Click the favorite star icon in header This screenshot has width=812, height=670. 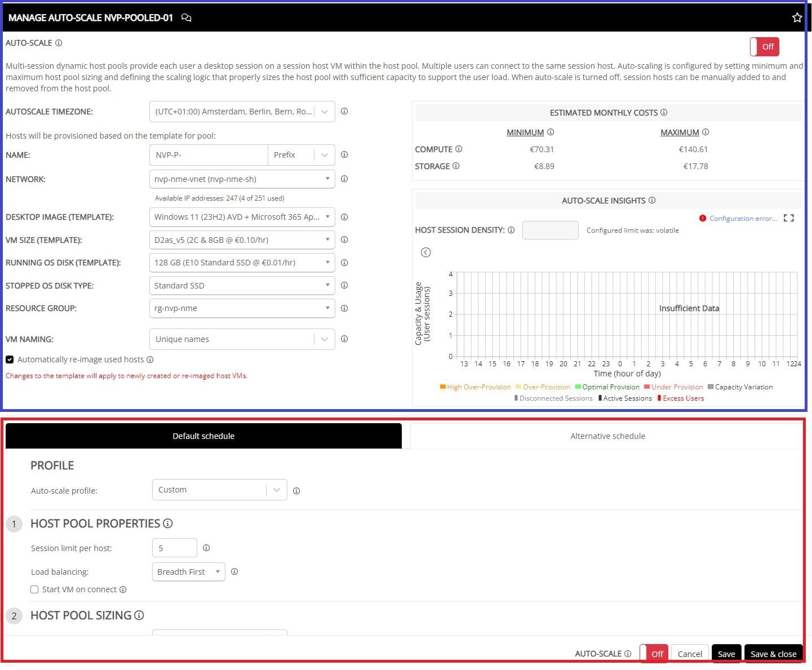pyautogui.click(x=797, y=18)
